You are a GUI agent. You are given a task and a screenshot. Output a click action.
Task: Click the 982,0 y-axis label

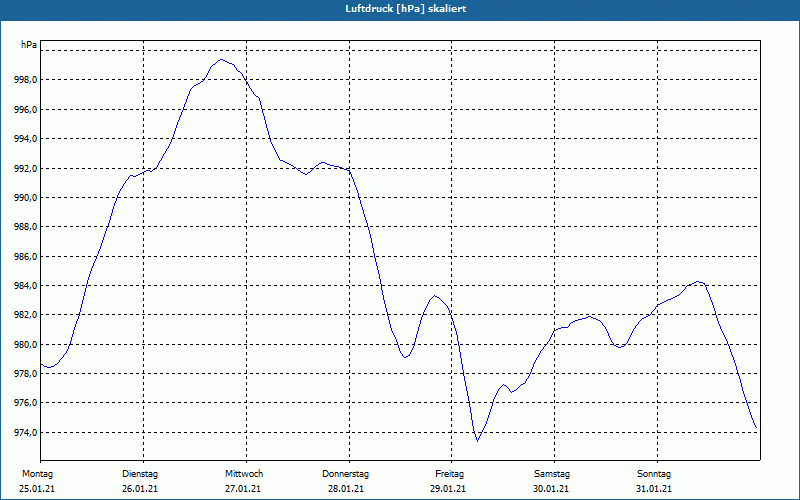pos(26,315)
